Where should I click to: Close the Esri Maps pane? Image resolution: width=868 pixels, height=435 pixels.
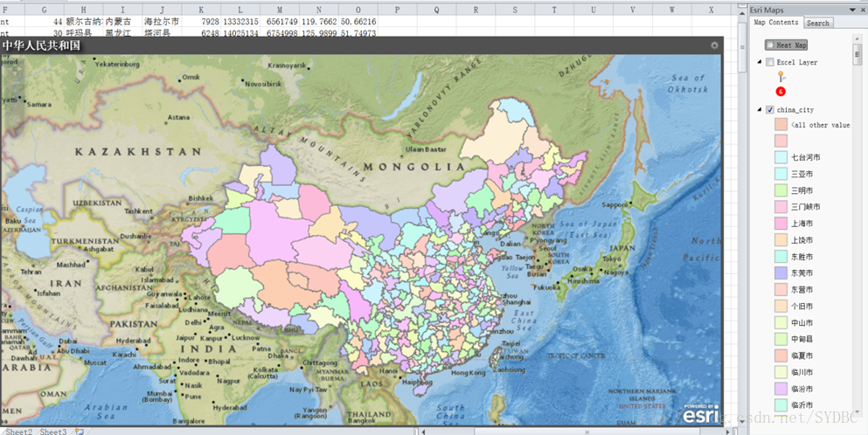pyautogui.click(x=862, y=10)
